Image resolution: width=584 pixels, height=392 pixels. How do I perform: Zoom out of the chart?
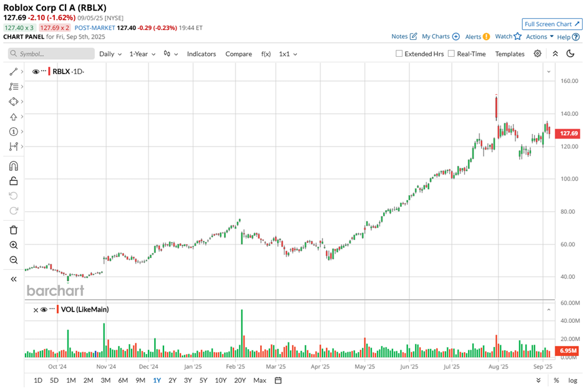pos(13,260)
